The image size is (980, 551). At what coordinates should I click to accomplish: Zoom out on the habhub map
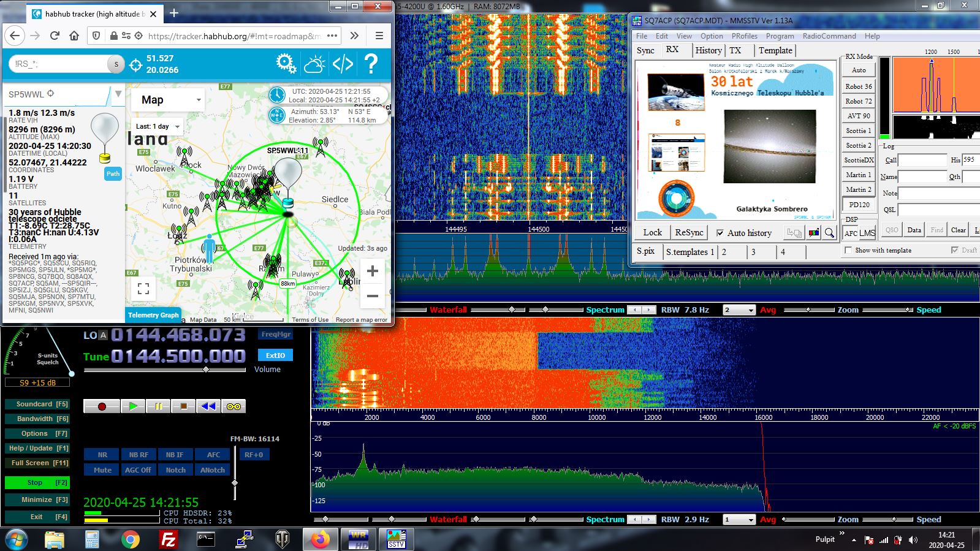(x=372, y=296)
